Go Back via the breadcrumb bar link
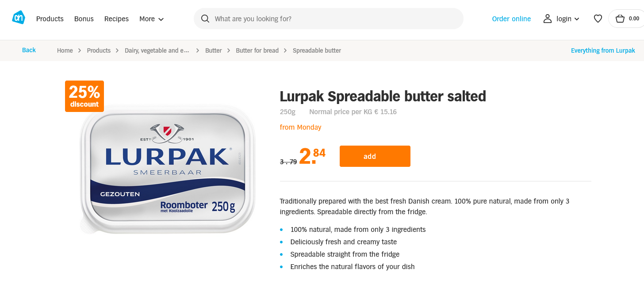The height and width of the screenshot is (285, 644). [29, 50]
